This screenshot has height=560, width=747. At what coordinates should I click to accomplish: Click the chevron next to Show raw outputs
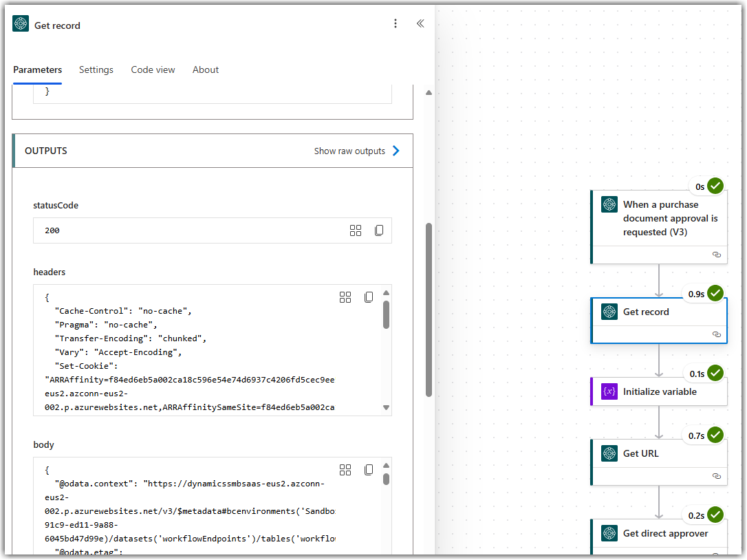click(394, 151)
